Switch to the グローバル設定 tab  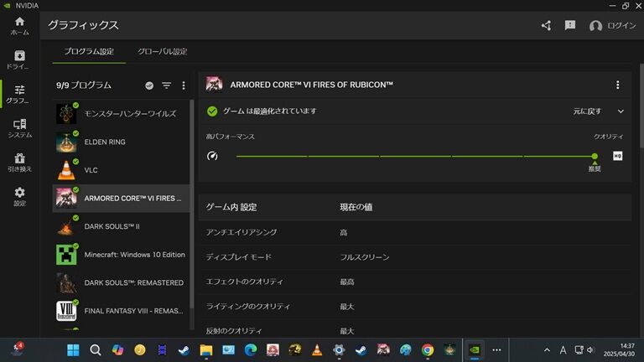(162, 52)
